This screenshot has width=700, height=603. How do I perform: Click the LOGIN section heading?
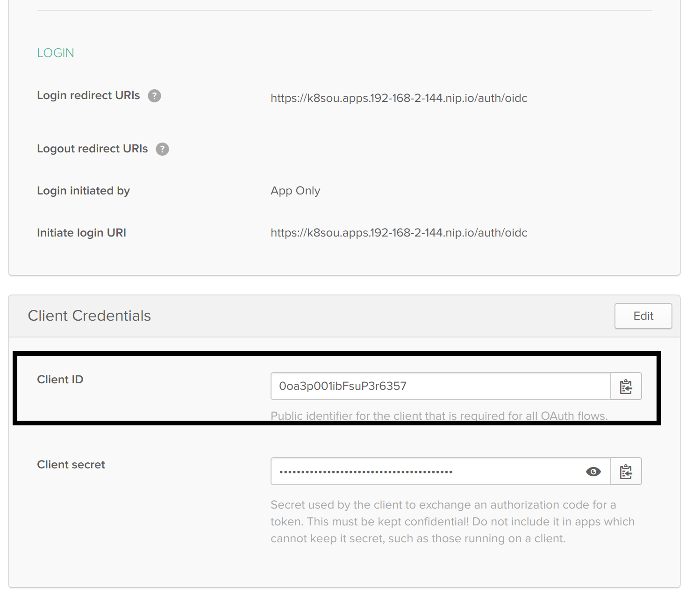[x=56, y=53]
